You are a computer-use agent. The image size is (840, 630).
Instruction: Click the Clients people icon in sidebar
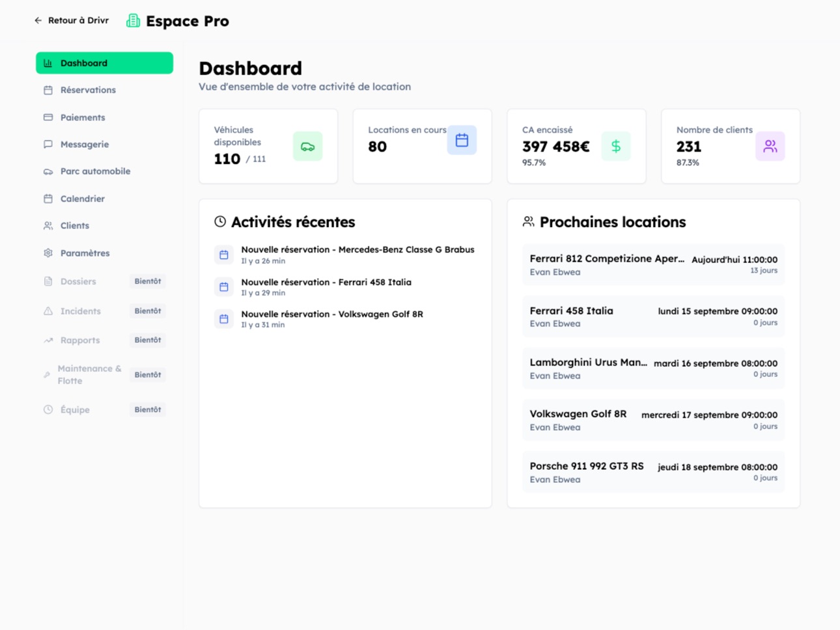[x=48, y=226]
